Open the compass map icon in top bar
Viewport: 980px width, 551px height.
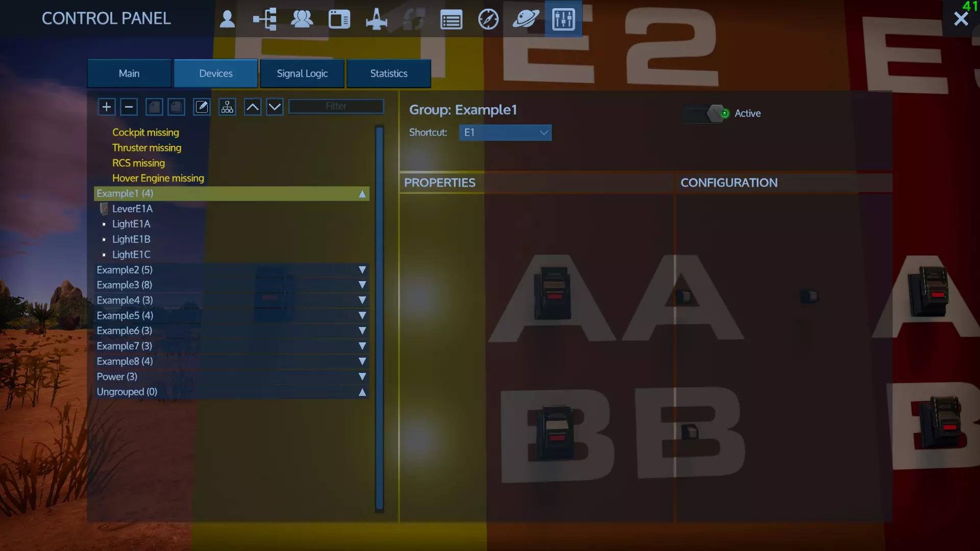(x=488, y=19)
